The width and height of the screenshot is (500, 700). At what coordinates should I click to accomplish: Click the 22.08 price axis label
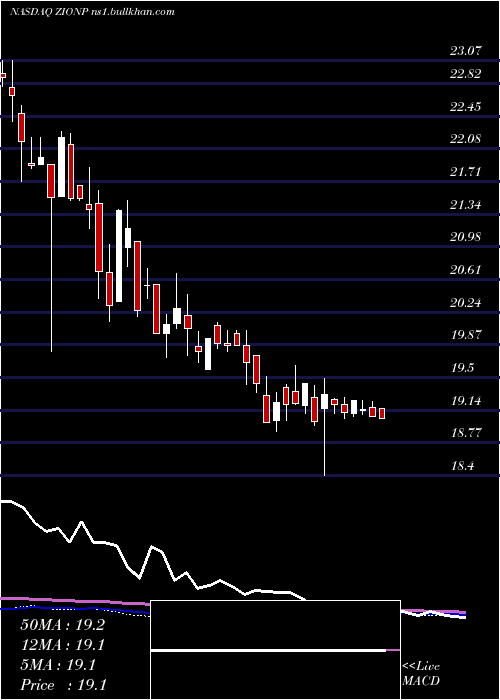pyautogui.click(x=466, y=139)
